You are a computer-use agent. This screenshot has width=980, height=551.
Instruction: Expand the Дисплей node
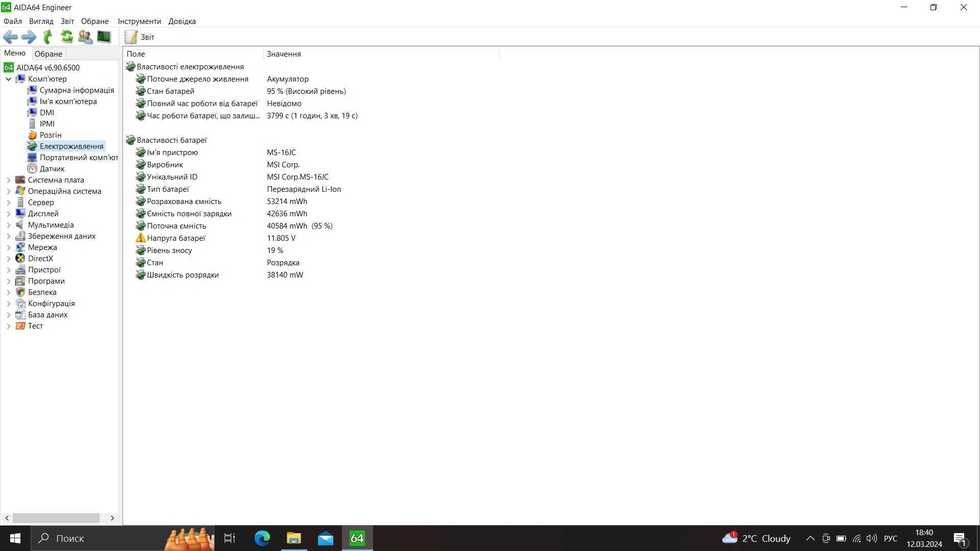[x=8, y=214]
